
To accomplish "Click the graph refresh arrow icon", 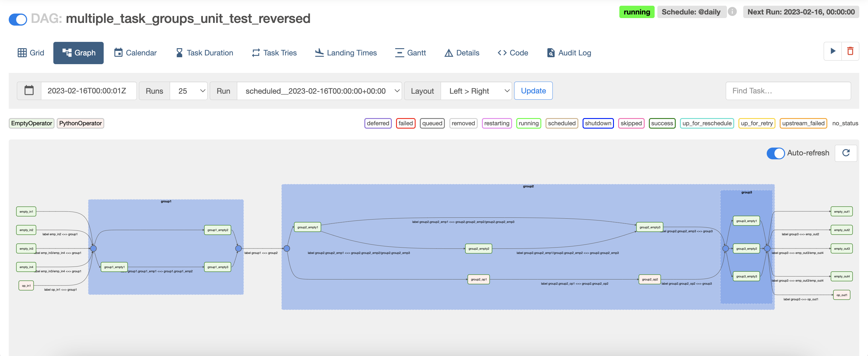I will (x=846, y=153).
